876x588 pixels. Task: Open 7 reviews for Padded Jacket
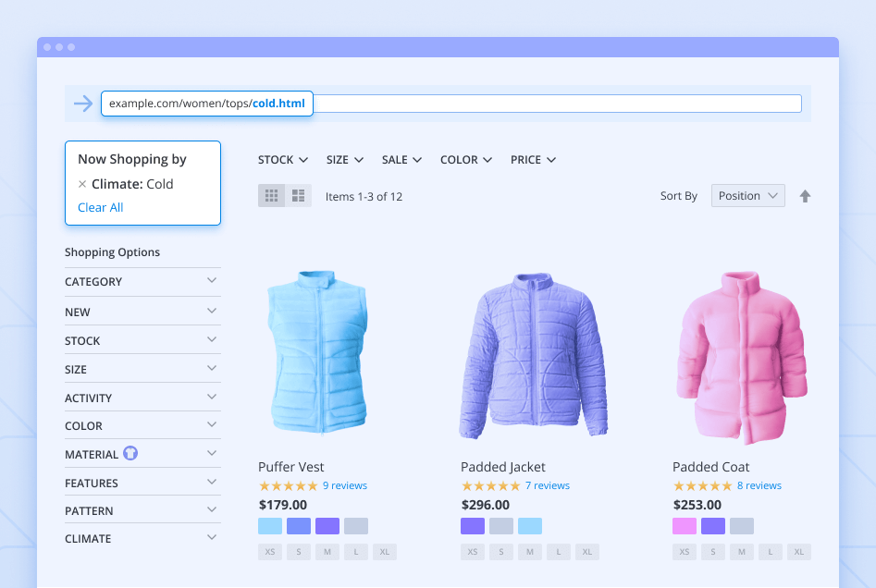click(548, 485)
